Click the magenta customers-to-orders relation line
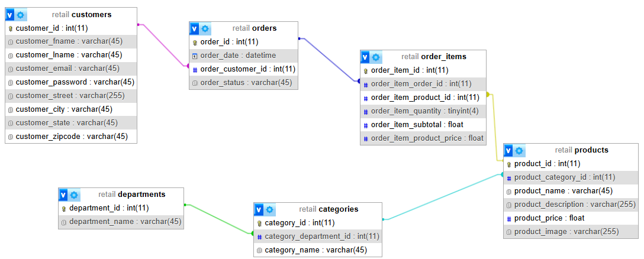Viewport: 644px width, 259px height. click(163, 45)
